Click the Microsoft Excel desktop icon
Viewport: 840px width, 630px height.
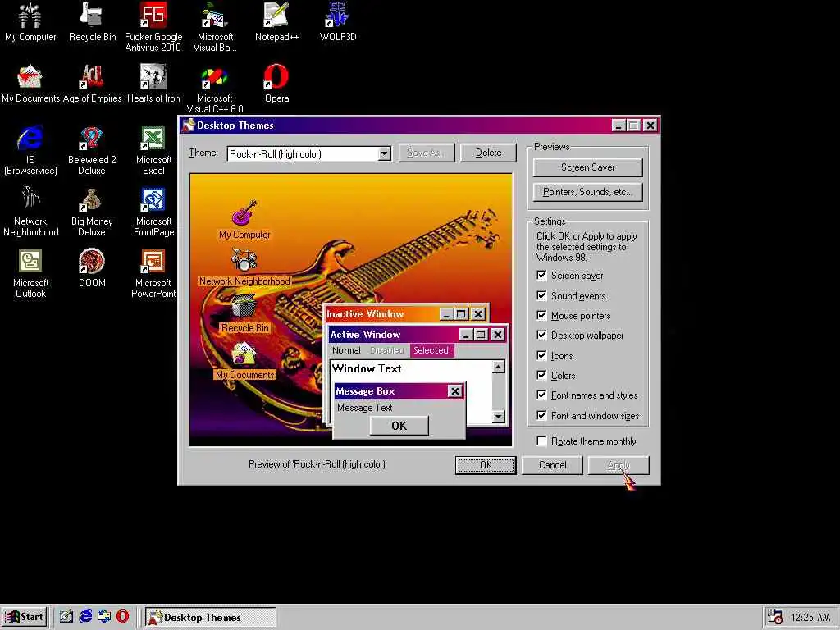pyautogui.click(x=153, y=150)
